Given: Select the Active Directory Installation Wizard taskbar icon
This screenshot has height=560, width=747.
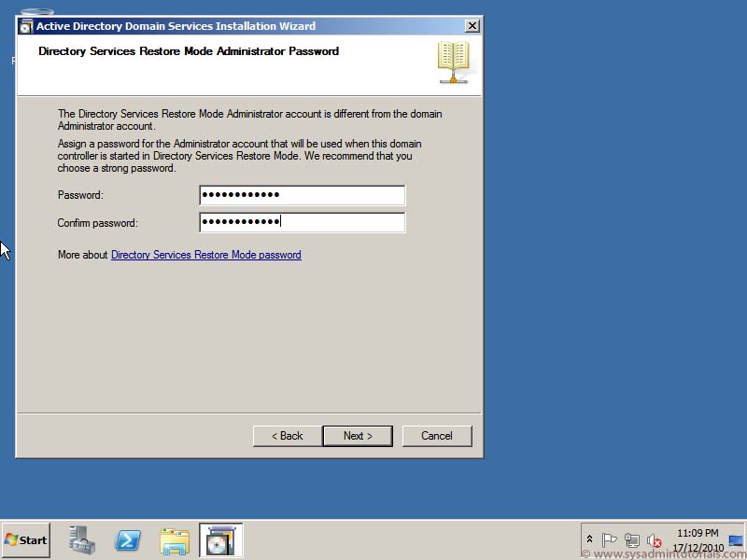Looking at the screenshot, I should click(x=220, y=539).
